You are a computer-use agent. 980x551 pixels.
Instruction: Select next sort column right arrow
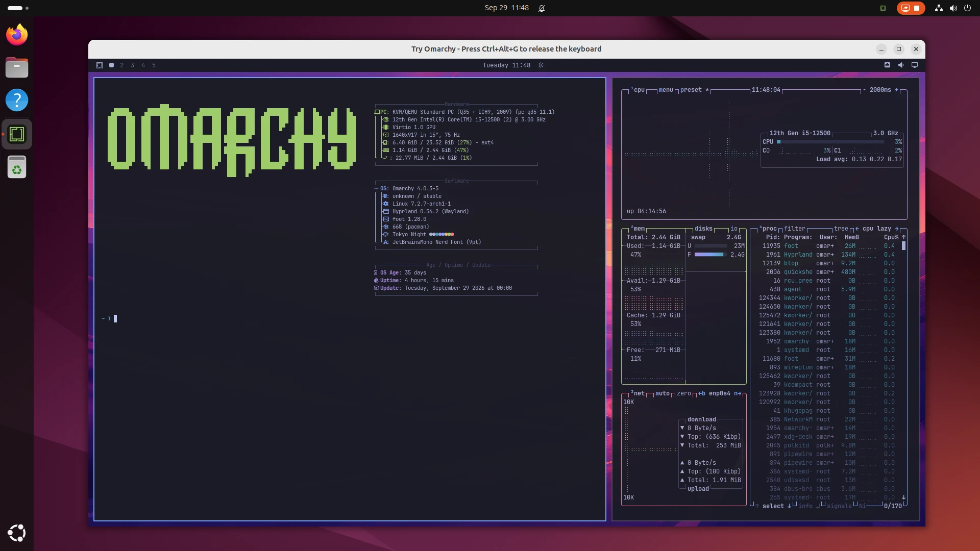pyautogui.click(x=896, y=229)
